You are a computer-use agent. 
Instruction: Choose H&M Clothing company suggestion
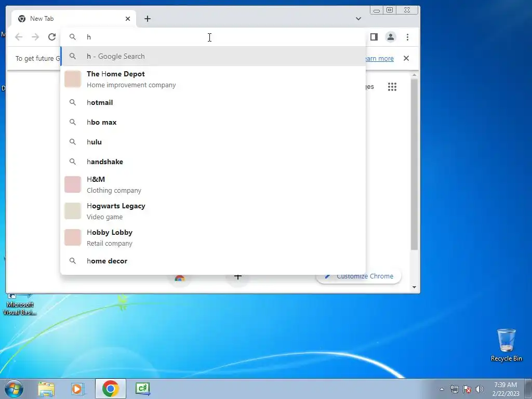(x=213, y=184)
